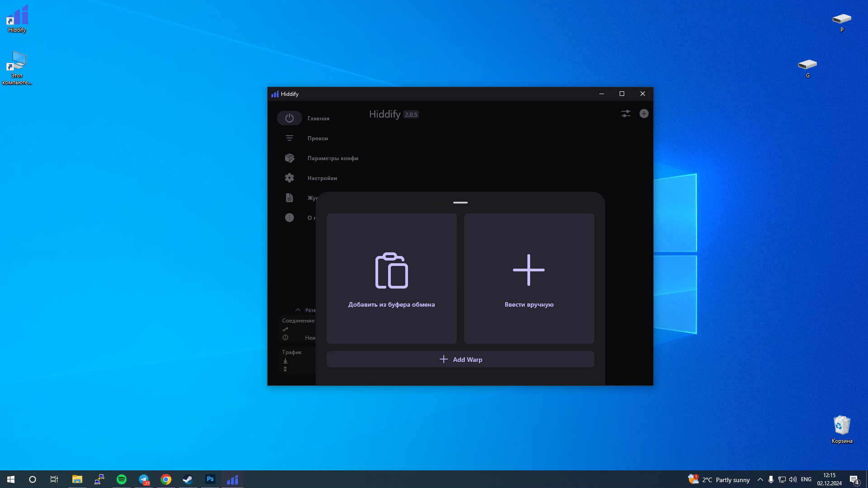This screenshot has width=868, height=488.
Task: Click the journal document icon in sidebar
Action: pos(289,198)
